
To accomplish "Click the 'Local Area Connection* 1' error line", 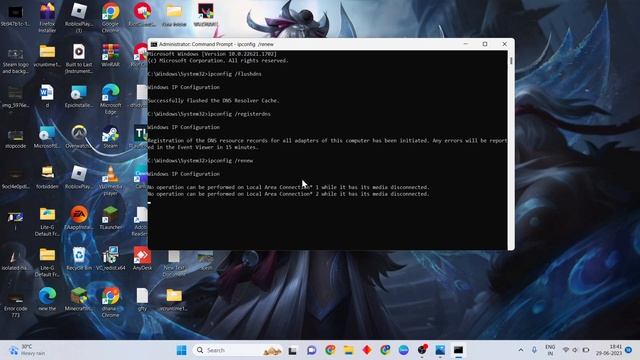I will pos(288,187).
